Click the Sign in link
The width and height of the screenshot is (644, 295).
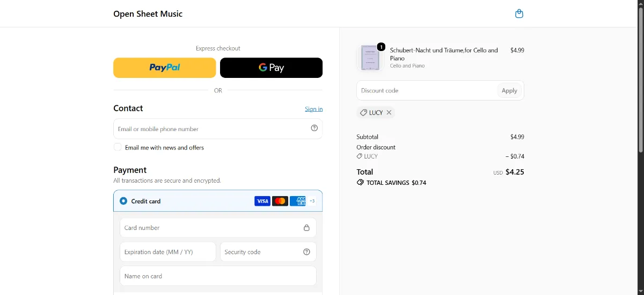coord(313,109)
